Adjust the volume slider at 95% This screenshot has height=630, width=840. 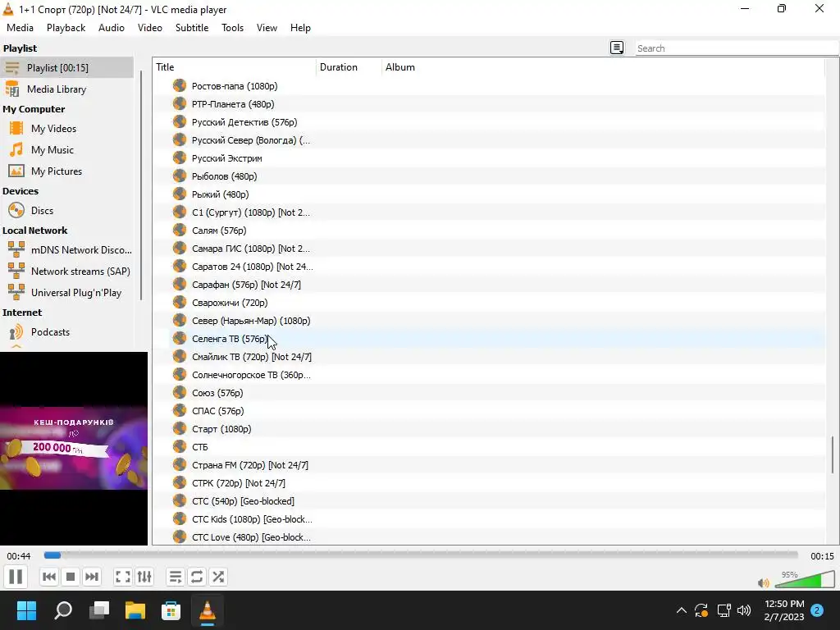(804, 580)
